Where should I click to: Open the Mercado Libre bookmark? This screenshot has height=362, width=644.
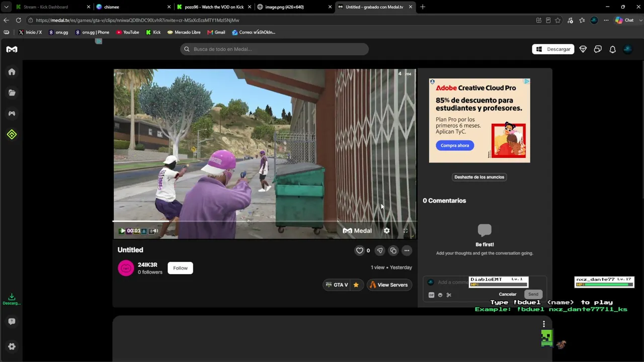(x=184, y=32)
